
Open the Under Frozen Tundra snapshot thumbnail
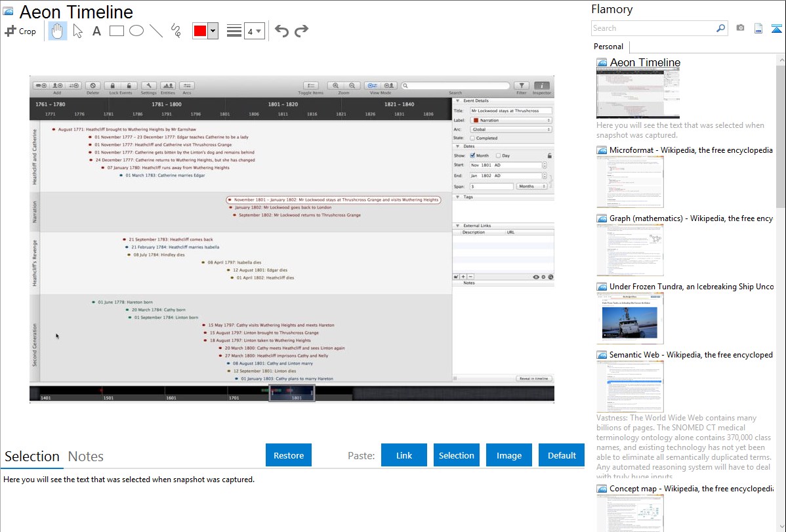click(x=630, y=318)
